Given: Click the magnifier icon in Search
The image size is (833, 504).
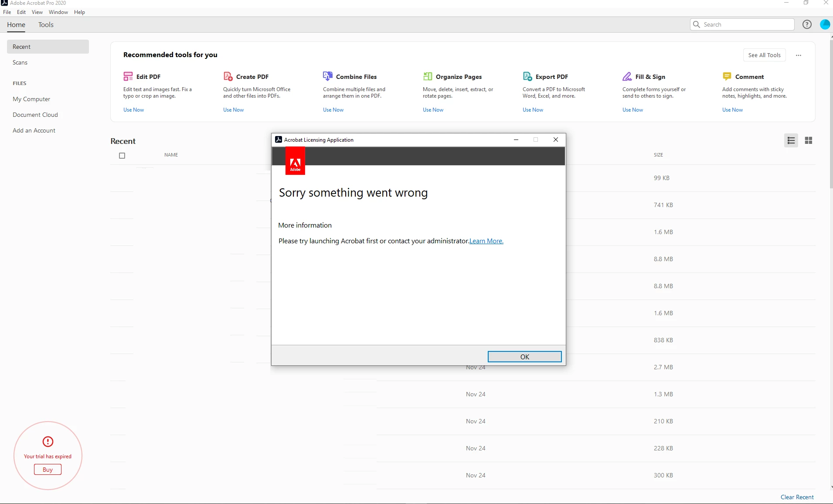Looking at the screenshot, I should [x=697, y=24].
